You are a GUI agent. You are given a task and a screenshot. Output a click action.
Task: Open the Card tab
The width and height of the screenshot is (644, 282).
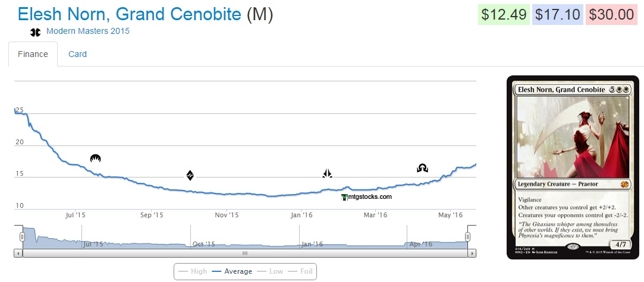pos(77,54)
